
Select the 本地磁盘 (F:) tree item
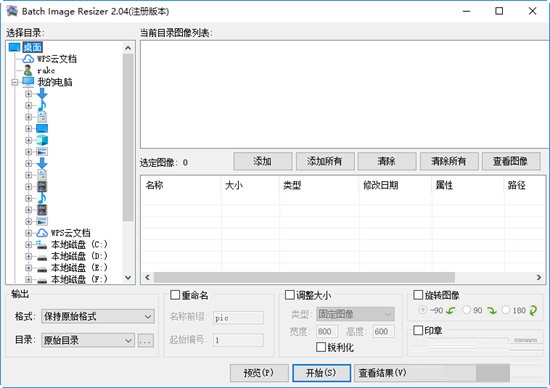point(79,280)
